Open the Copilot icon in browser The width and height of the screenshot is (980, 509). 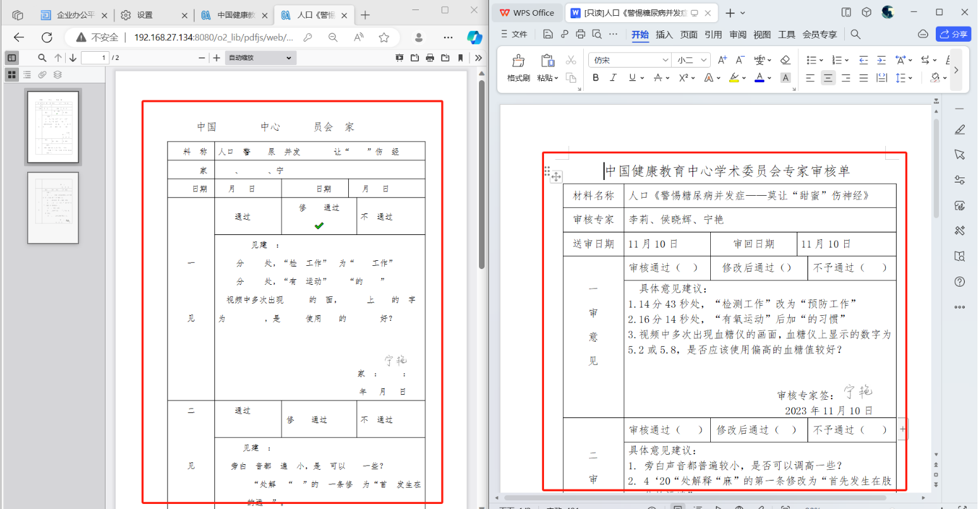coord(475,38)
